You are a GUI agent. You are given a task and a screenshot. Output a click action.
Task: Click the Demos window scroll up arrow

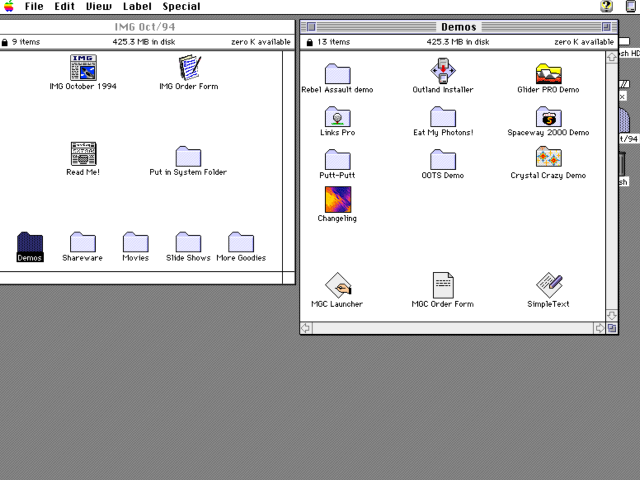[x=611, y=57]
